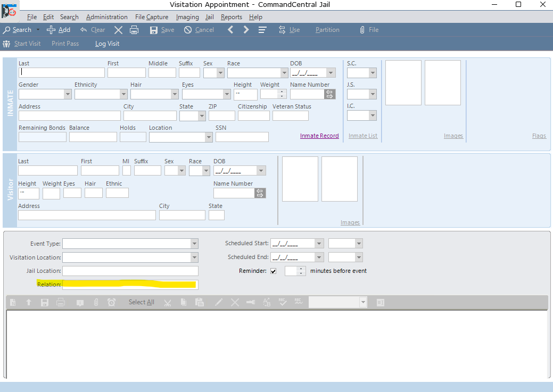Click the printer icon in the main toolbar

(134, 30)
